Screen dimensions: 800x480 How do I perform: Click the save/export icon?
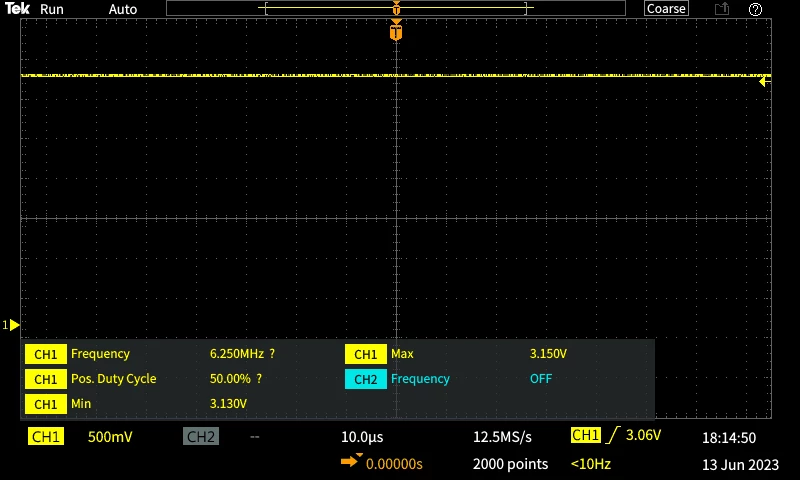[721, 9]
